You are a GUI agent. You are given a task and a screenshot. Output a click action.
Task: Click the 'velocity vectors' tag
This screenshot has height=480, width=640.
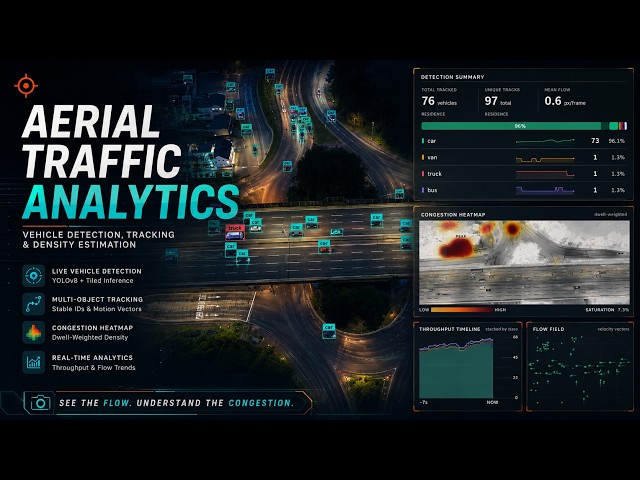613,329
